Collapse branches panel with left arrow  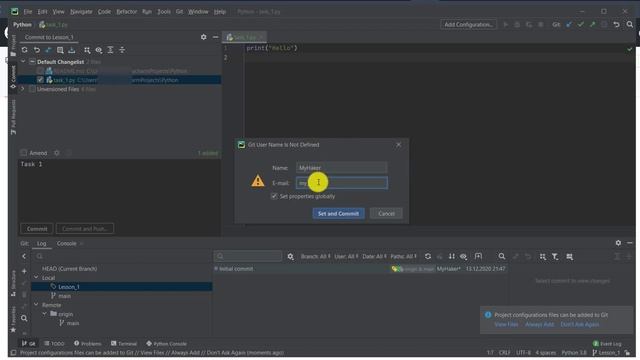[24, 256]
